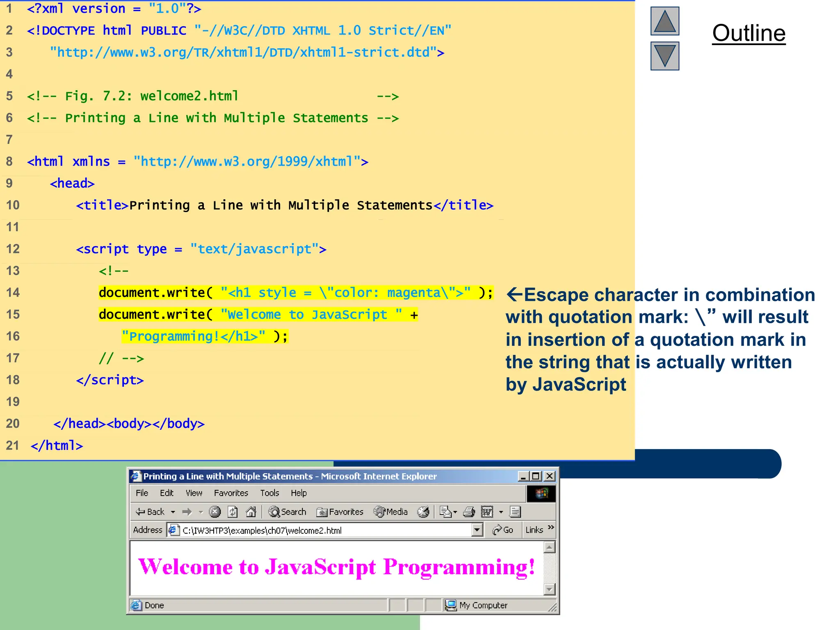This screenshot has width=840, height=630.
Task: Open the View menu
Action: 194,493
